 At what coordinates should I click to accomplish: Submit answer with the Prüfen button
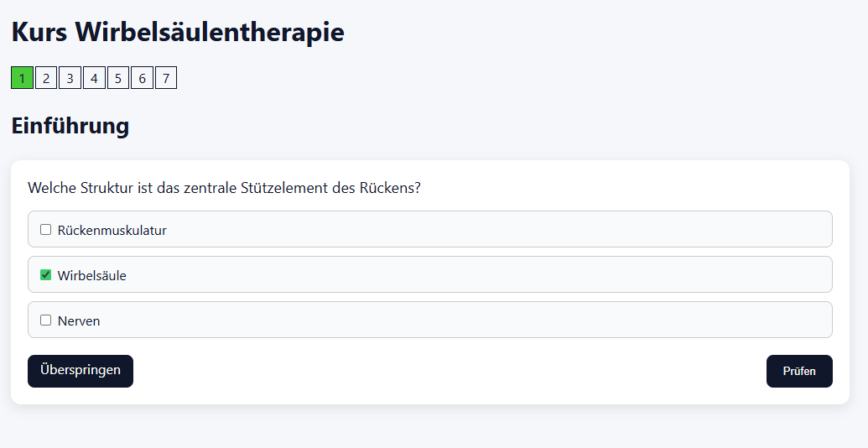(798, 371)
